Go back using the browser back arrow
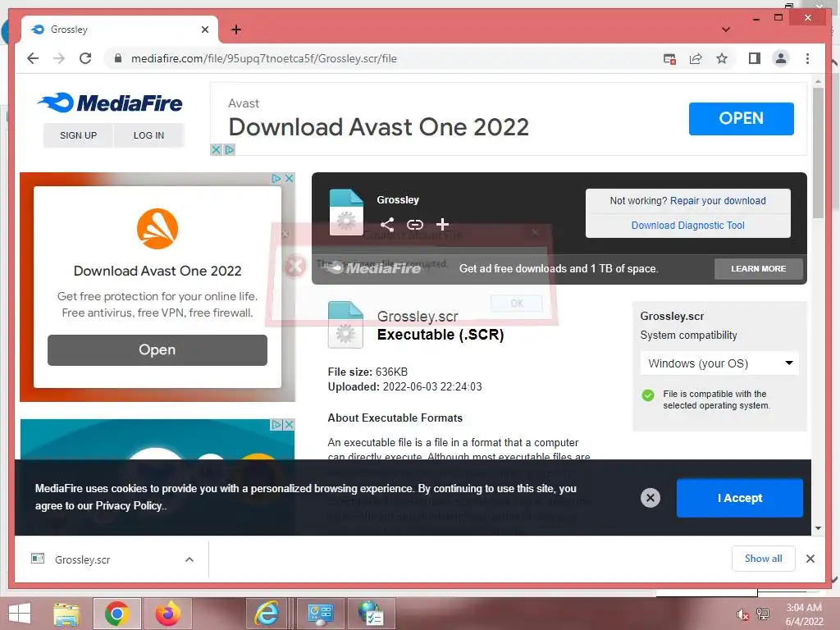This screenshot has height=630, width=840. click(33, 58)
